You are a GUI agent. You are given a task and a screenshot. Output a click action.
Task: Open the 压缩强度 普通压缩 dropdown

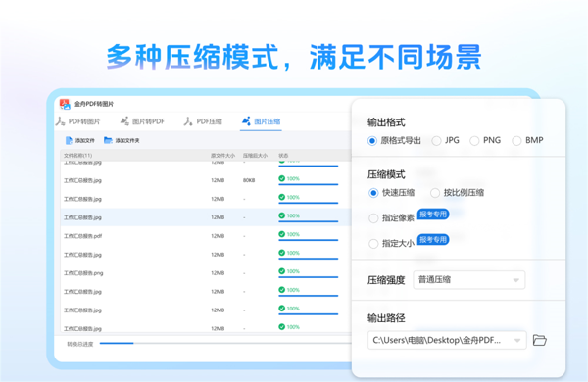(x=468, y=280)
